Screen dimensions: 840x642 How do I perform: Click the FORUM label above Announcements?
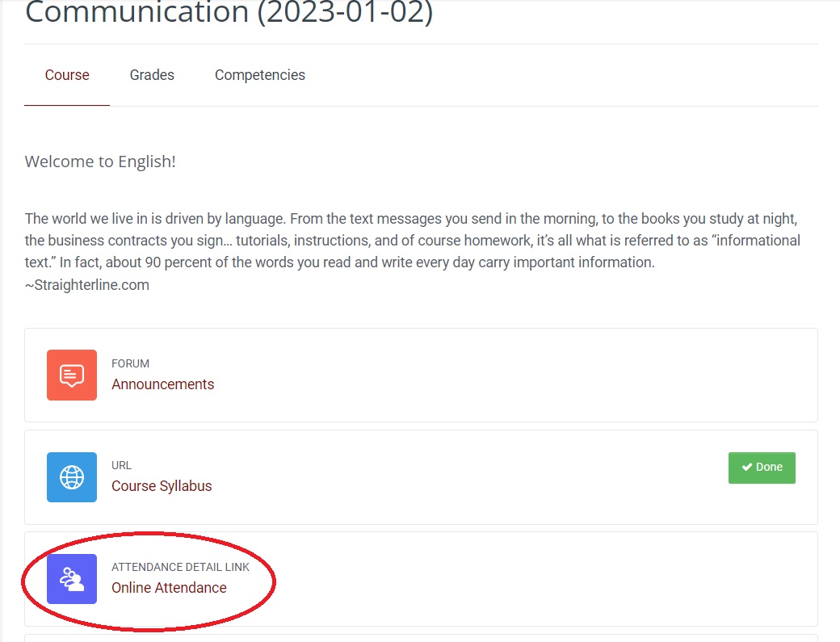coord(130,363)
